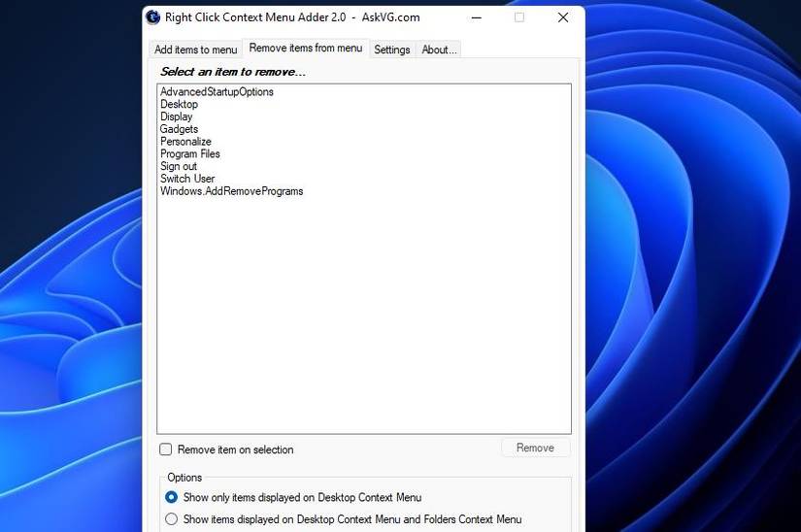Select the Remove items from menu tab
This screenshot has width=801, height=532.
tap(306, 48)
